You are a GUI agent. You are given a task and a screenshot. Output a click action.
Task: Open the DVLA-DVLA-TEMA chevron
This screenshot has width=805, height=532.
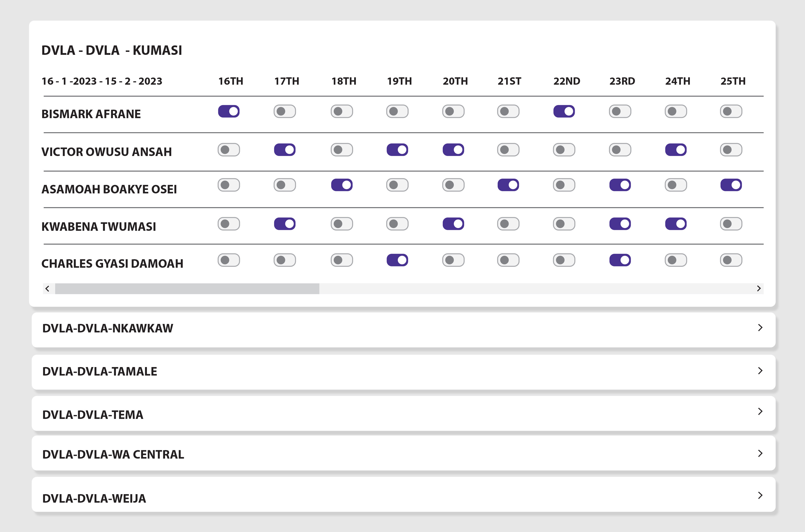(x=760, y=412)
